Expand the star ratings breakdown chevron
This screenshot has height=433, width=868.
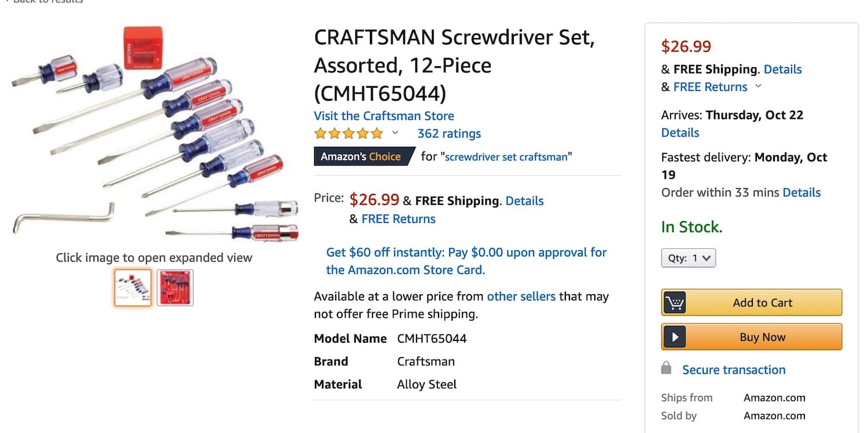[395, 133]
